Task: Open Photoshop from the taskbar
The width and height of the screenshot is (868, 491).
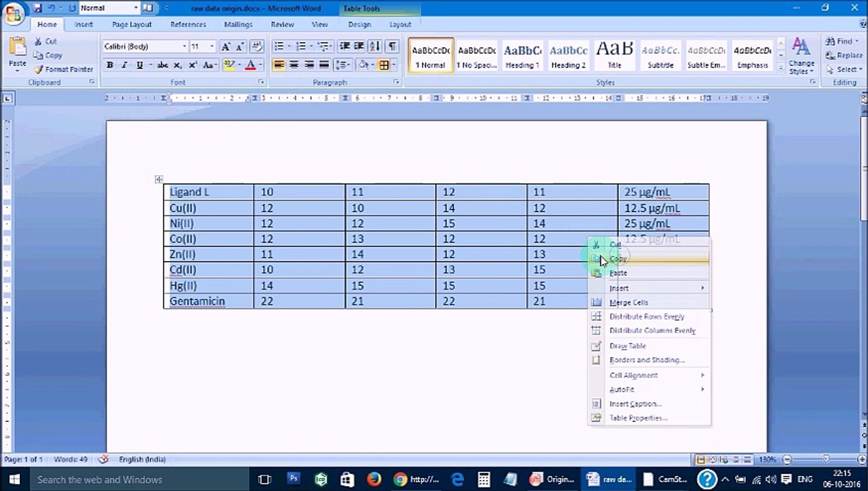Action: [x=293, y=479]
